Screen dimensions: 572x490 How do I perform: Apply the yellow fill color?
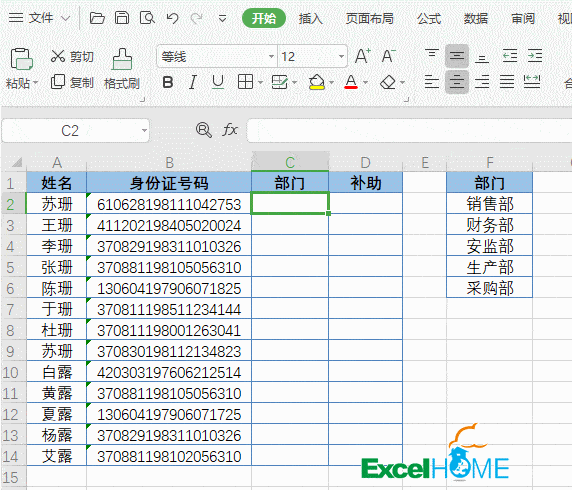[x=316, y=82]
